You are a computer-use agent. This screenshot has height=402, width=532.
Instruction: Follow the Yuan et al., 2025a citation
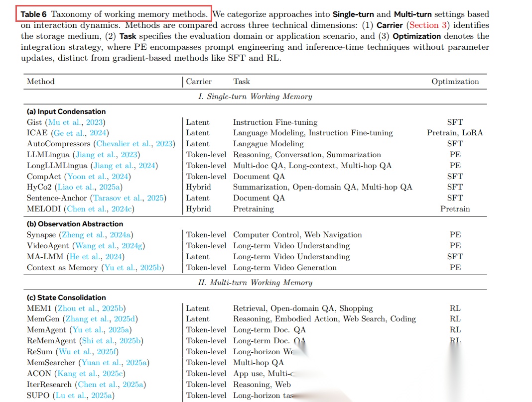tap(114, 362)
